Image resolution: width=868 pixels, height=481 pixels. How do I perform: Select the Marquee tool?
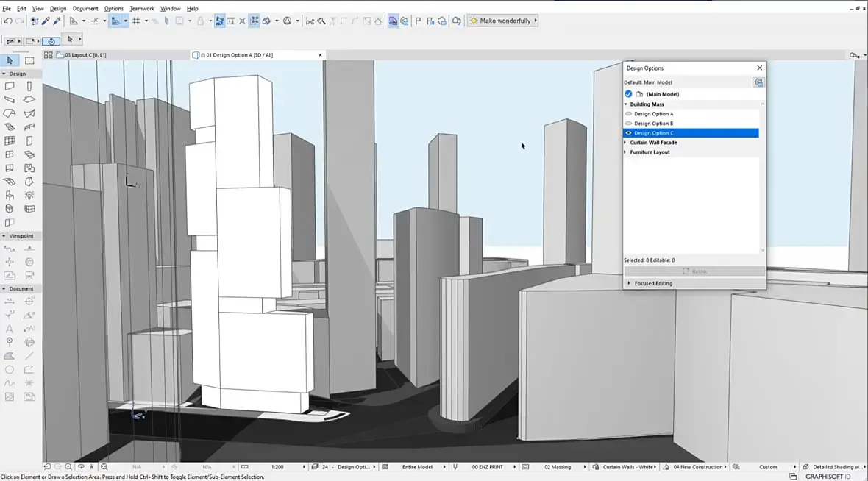pyautogui.click(x=29, y=61)
